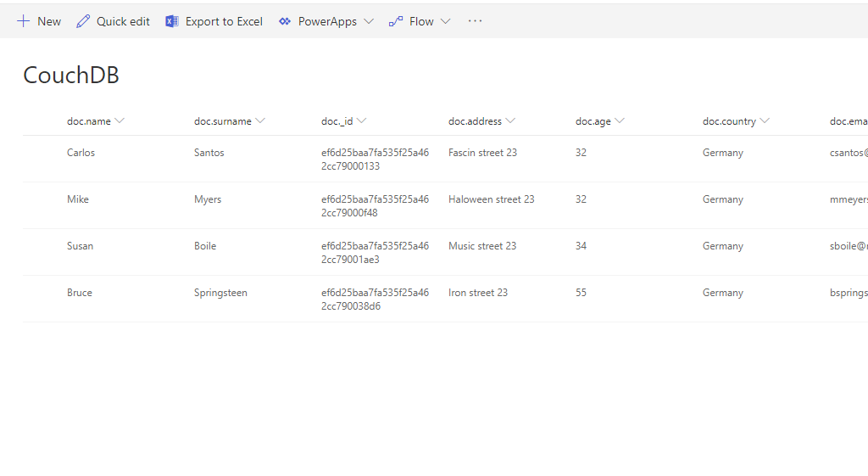Click the Excel icon in toolbar
The width and height of the screenshot is (868, 476).
pos(172,21)
